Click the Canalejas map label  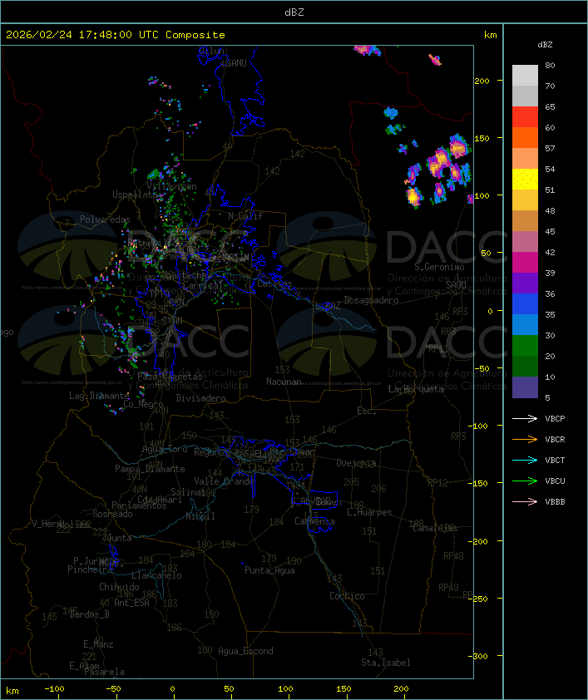[x=435, y=529]
